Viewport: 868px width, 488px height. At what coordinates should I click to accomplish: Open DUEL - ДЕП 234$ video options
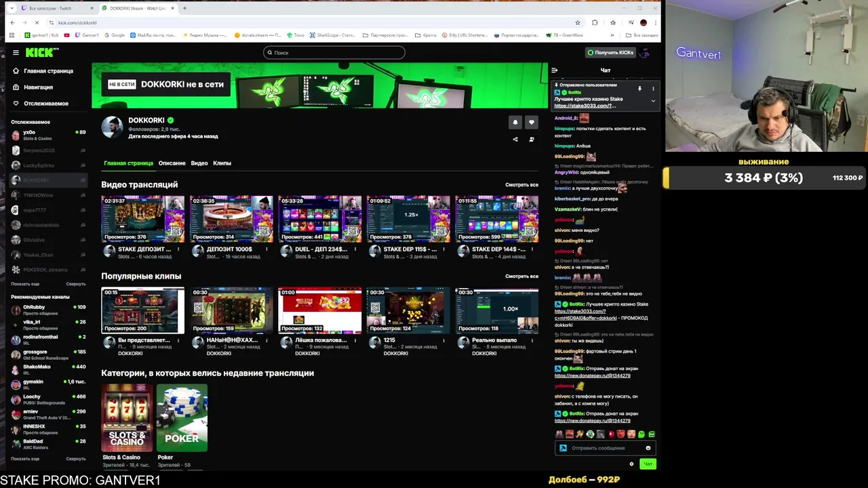click(x=355, y=249)
